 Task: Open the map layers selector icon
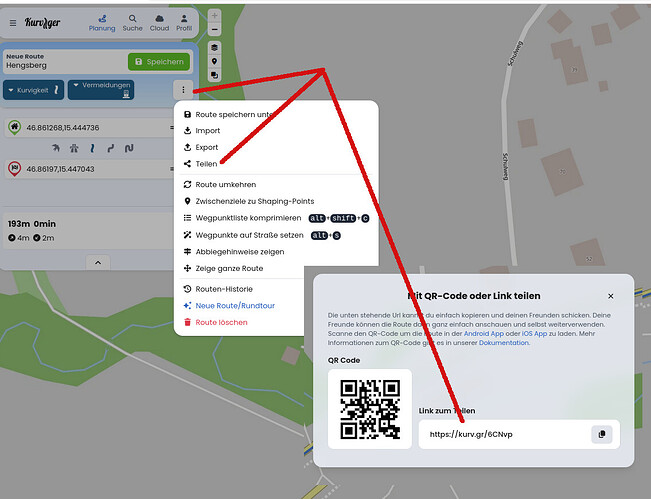pos(214,47)
